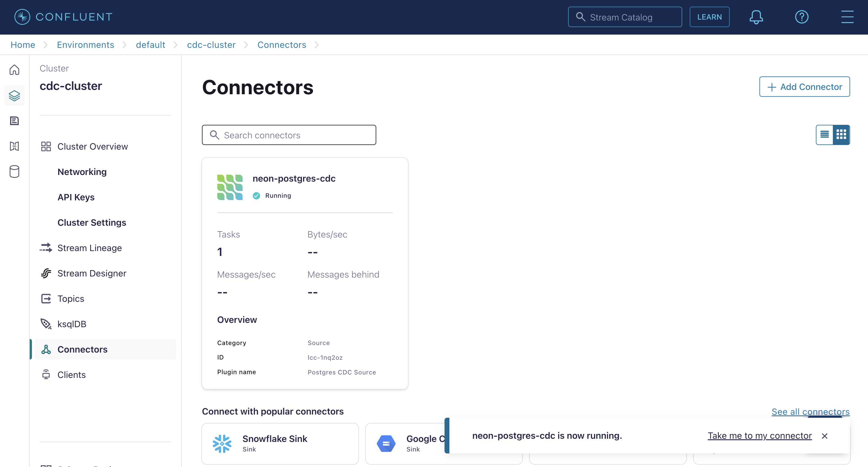Open the neon-postgres-cdc connector title
Screen dimensions: 868x467
[294, 178]
